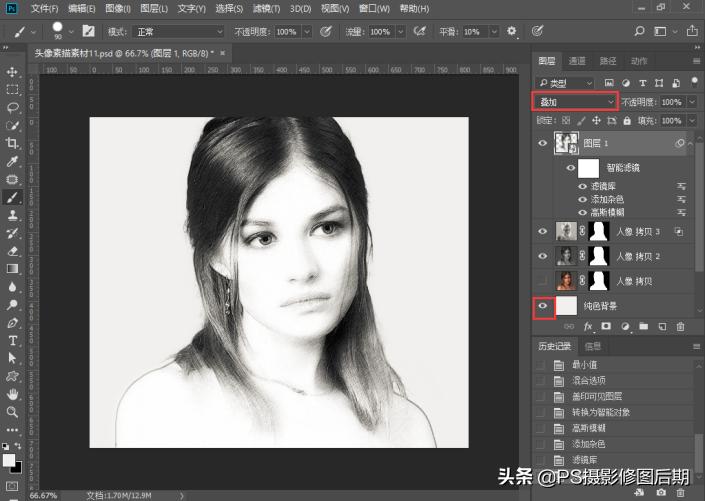The height and width of the screenshot is (501, 705).
Task: Show the hidden 人像 拷贝 layer
Action: pyautogui.click(x=543, y=281)
